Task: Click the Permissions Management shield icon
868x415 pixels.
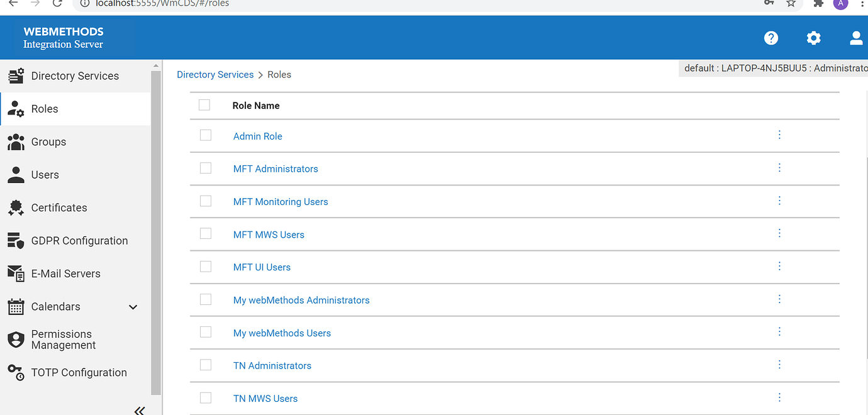Action: click(16, 340)
